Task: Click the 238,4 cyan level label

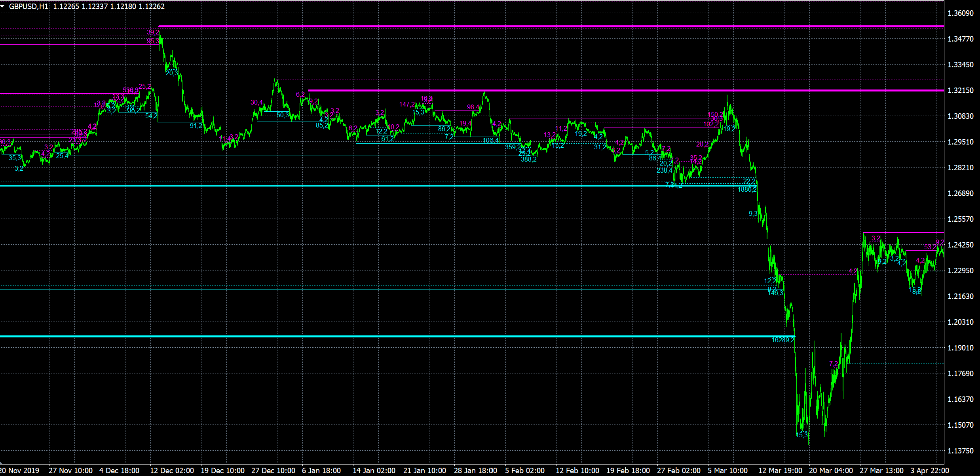Action: (x=664, y=171)
